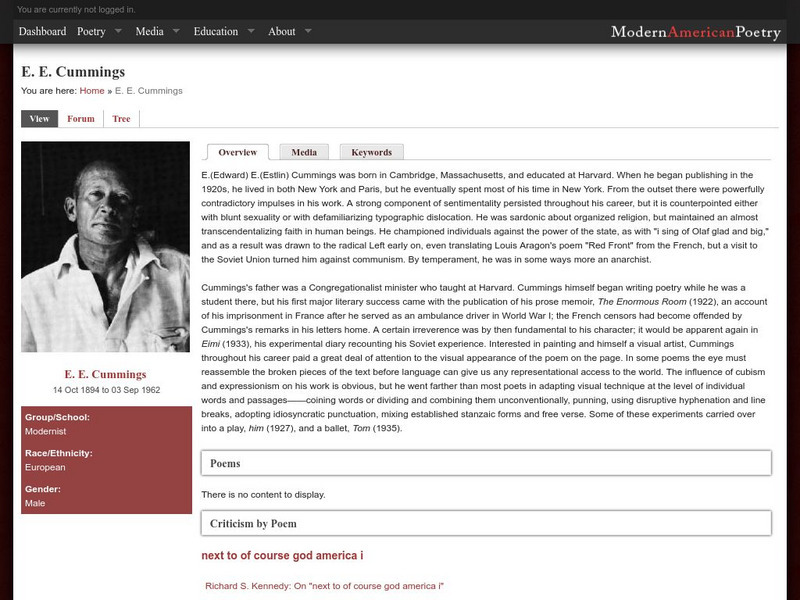Follow the Home breadcrumb link

tap(92, 91)
